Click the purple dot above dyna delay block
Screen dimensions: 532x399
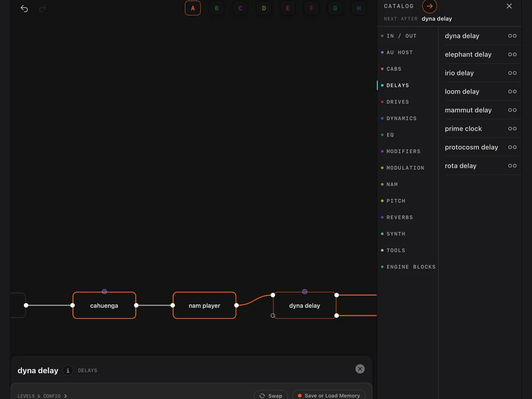304,291
